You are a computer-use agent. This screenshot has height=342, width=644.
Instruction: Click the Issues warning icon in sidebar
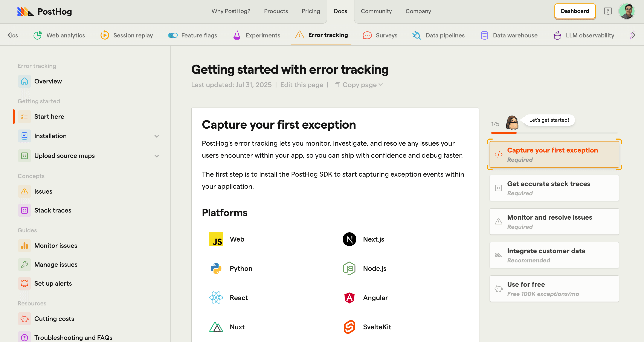coord(24,191)
